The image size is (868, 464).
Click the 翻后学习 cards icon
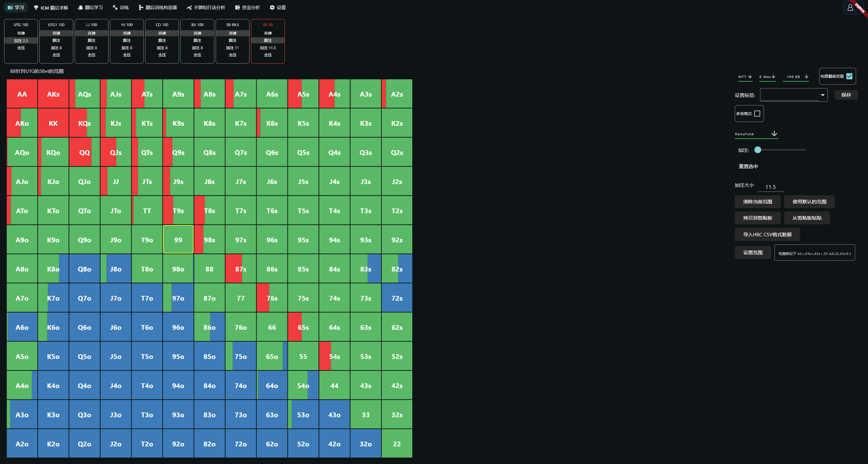pyautogui.click(x=80, y=7)
